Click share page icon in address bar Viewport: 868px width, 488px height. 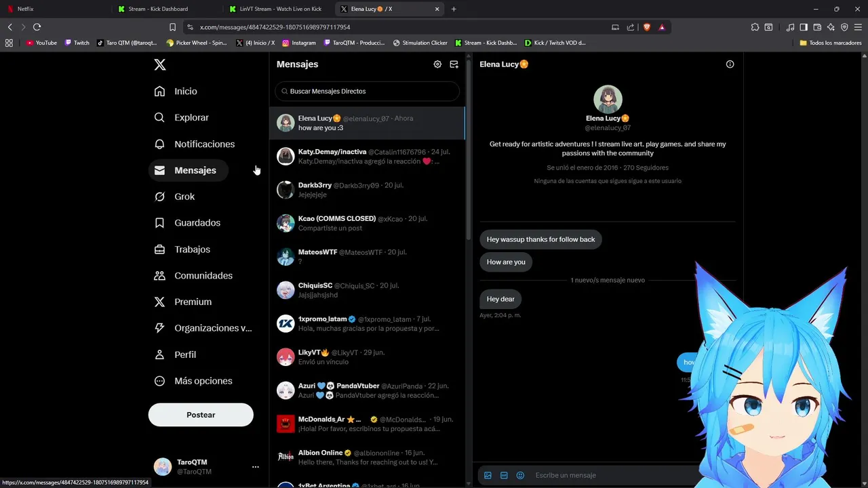point(631,27)
